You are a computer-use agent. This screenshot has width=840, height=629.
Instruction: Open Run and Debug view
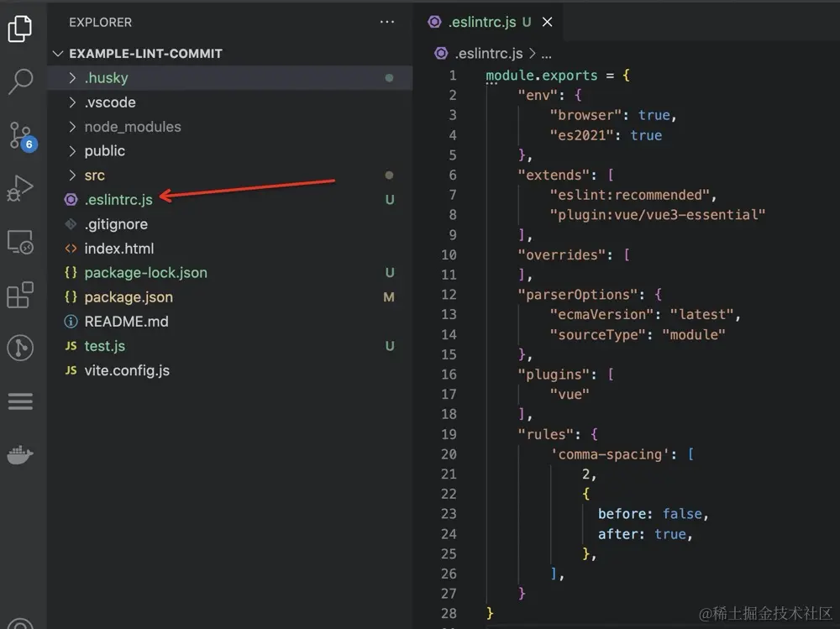pos(20,188)
